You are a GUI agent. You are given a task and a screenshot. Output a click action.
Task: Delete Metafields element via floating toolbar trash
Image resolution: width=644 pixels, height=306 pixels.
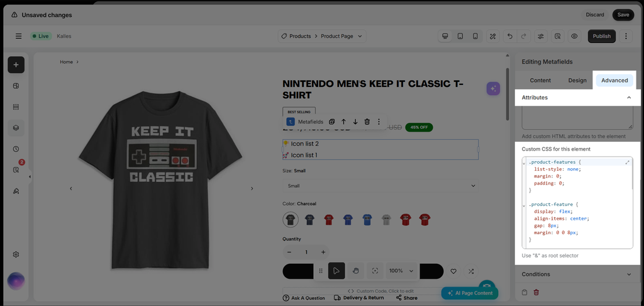click(367, 122)
